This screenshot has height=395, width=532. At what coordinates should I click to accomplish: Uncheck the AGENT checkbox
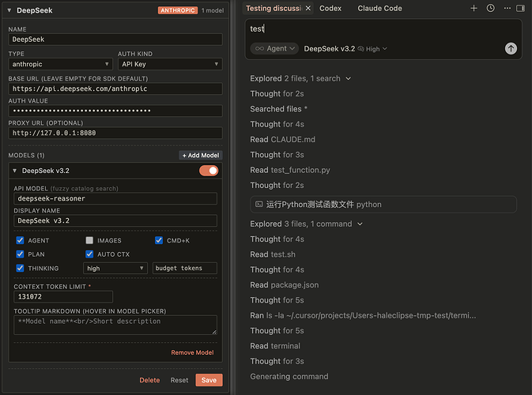point(20,240)
